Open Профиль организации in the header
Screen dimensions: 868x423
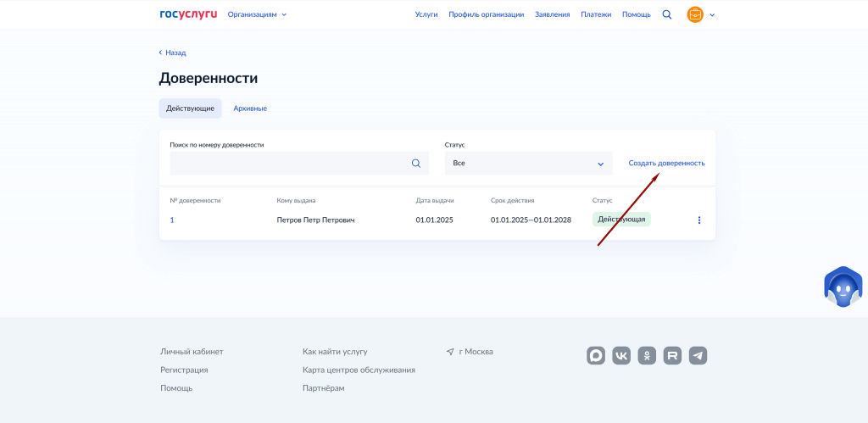[x=486, y=14]
